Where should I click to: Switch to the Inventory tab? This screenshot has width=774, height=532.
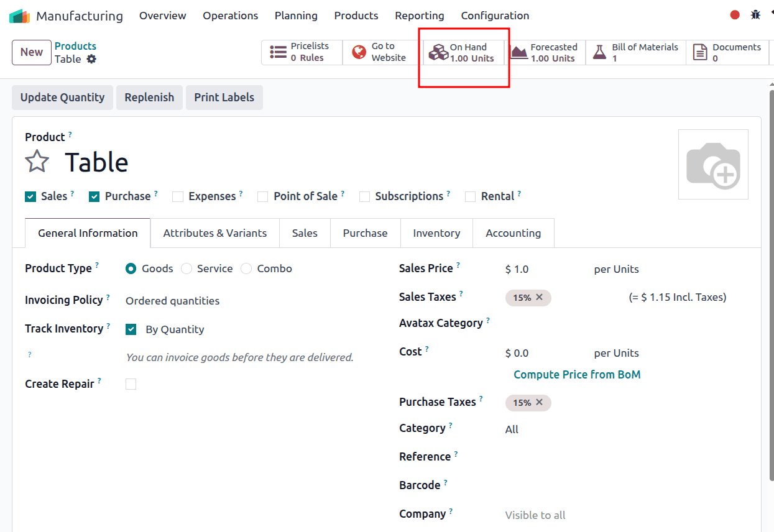[x=436, y=232]
